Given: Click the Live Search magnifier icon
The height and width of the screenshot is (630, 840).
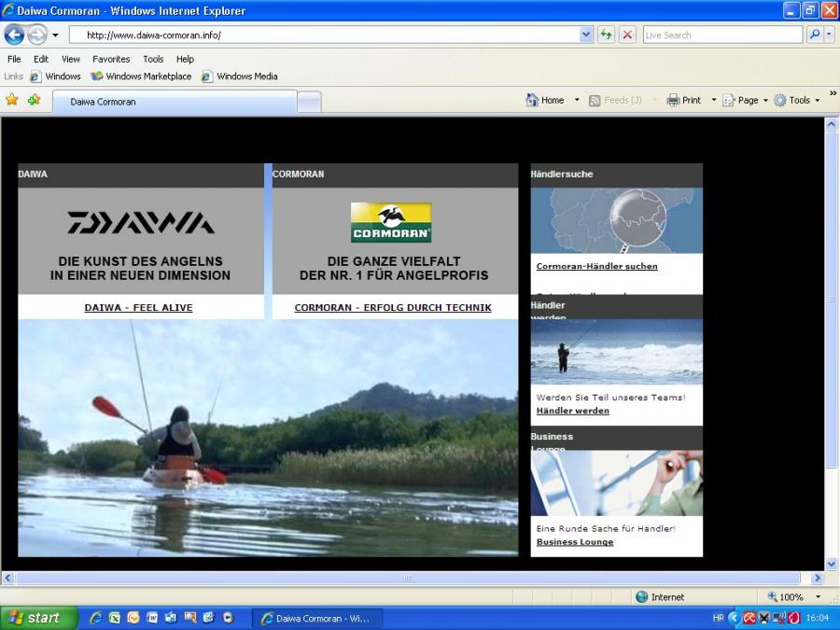Looking at the screenshot, I should [x=814, y=35].
